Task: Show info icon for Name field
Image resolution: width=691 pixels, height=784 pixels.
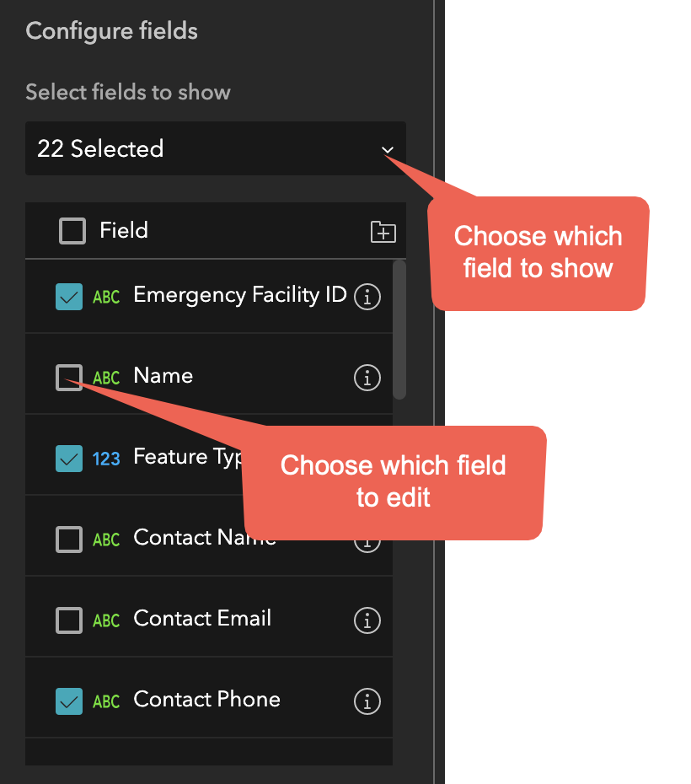Action: point(367,379)
